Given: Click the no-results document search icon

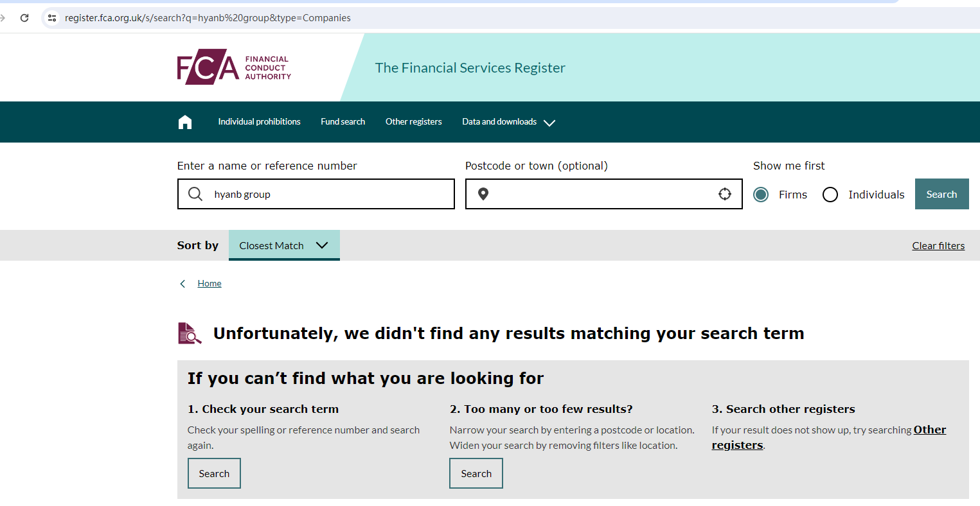Looking at the screenshot, I should pos(190,333).
